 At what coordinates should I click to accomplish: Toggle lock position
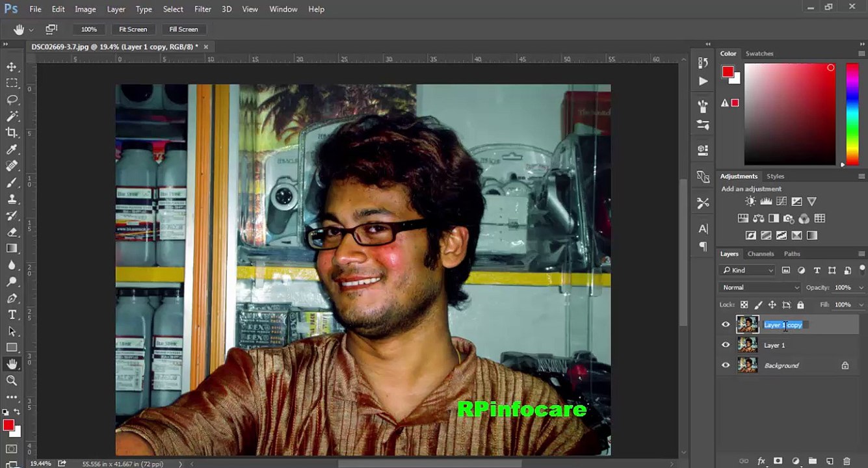pos(772,305)
